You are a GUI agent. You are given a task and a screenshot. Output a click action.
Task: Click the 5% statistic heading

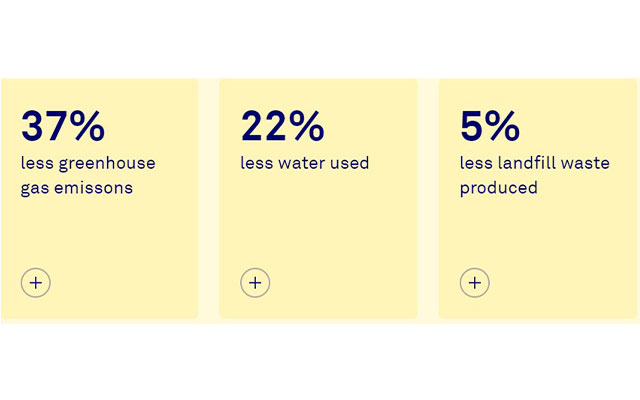coord(490,126)
